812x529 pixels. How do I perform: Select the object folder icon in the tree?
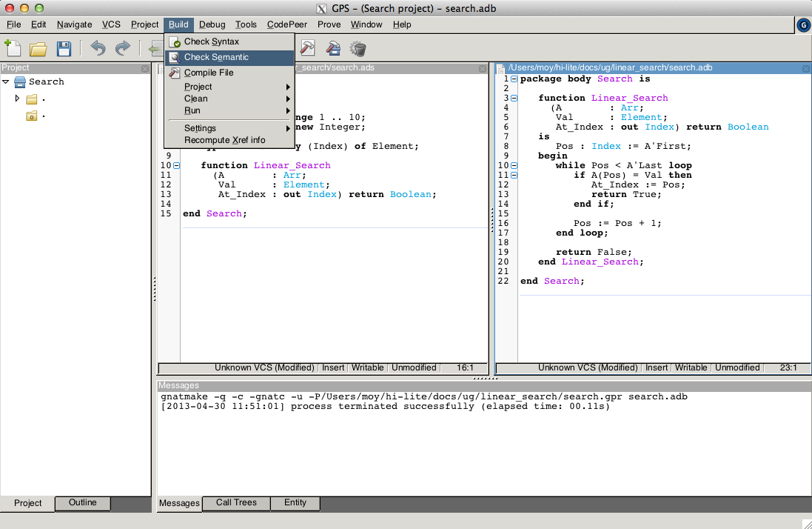tap(32, 116)
